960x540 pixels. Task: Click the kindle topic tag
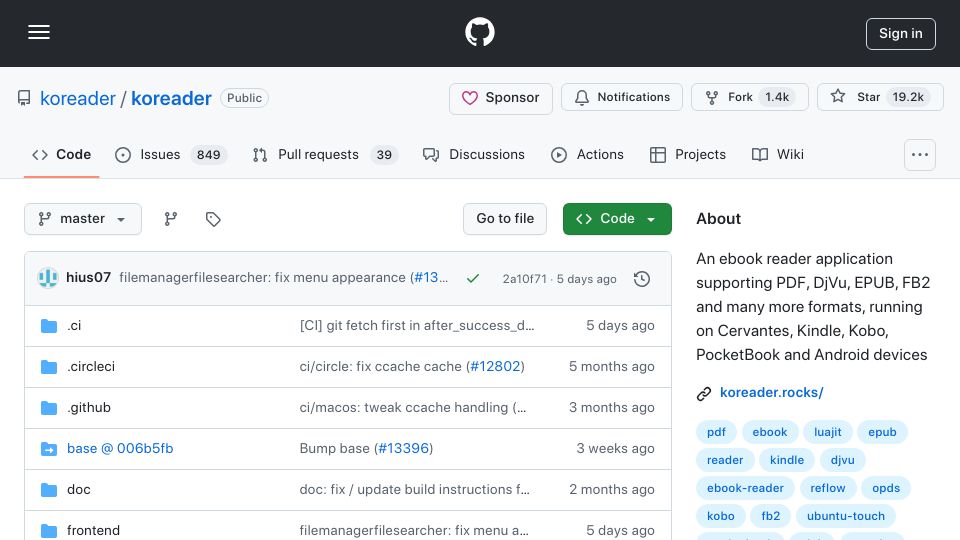(787, 460)
